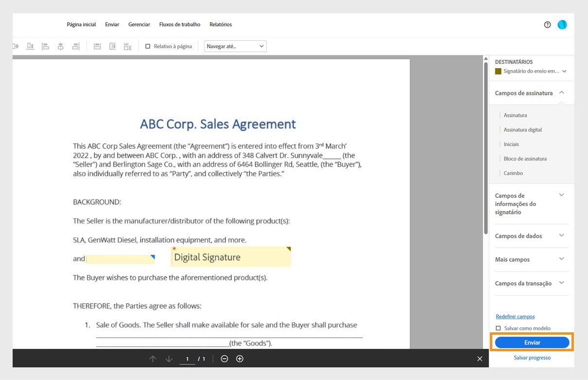588x380 pixels.
Task: Click the account avatar icon
Action: point(562,24)
